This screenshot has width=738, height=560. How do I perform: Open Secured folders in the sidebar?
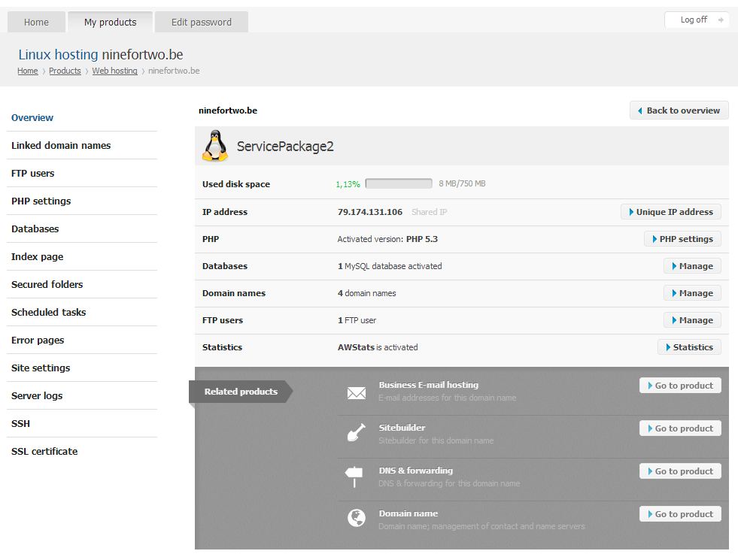[47, 284]
